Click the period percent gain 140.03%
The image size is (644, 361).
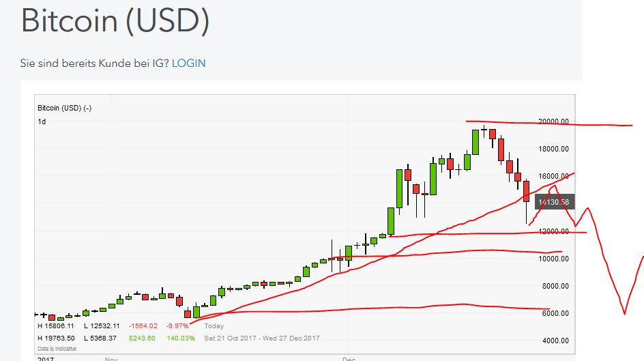[181, 338]
